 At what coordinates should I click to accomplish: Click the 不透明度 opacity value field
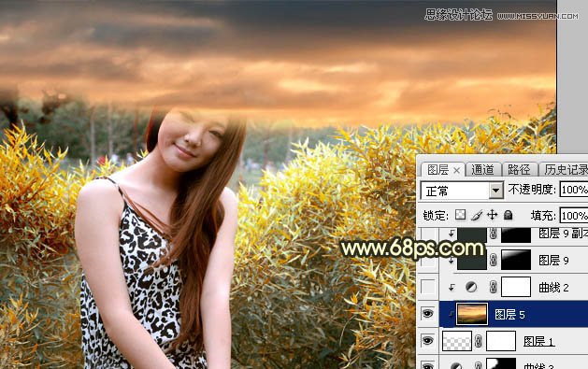(574, 190)
